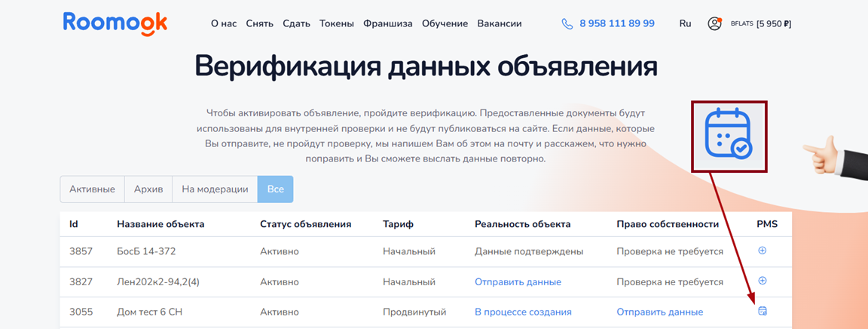
Task: Click PMS plus icon for Лен202к2-94,2(4)
Action: coord(762,281)
